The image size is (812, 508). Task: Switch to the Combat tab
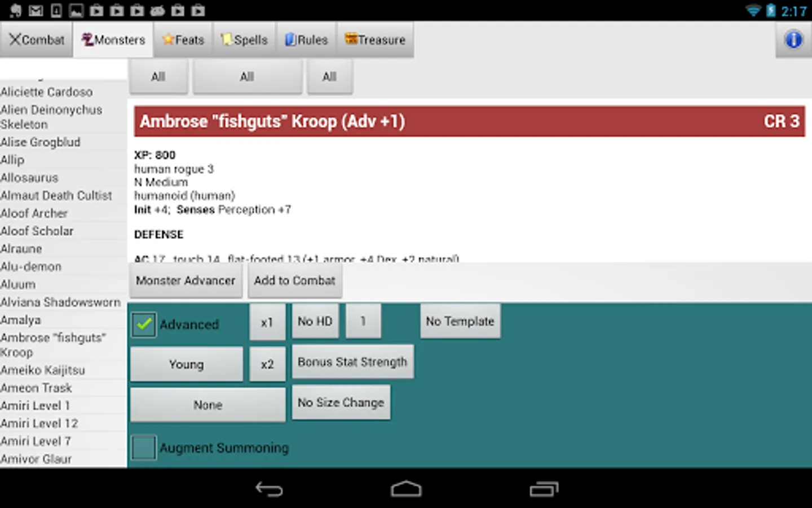[x=36, y=40]
